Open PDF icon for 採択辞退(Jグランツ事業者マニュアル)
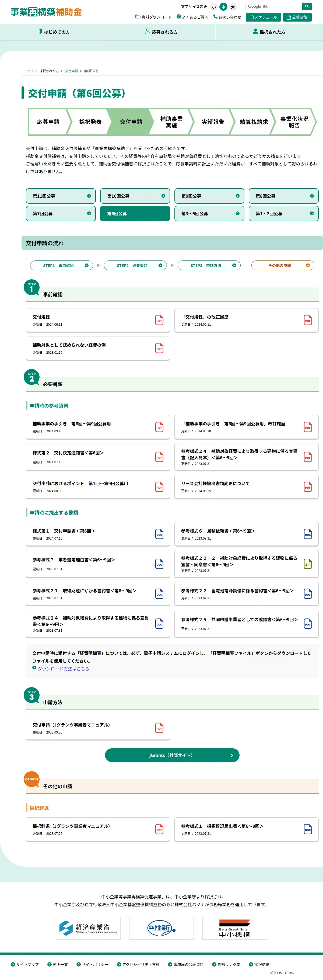 point(159,829)
